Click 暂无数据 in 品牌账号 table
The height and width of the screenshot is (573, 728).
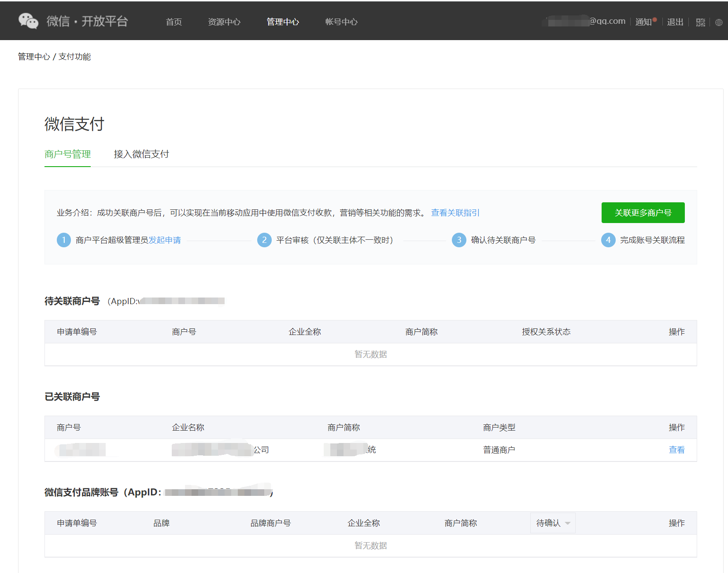[370, 545]
